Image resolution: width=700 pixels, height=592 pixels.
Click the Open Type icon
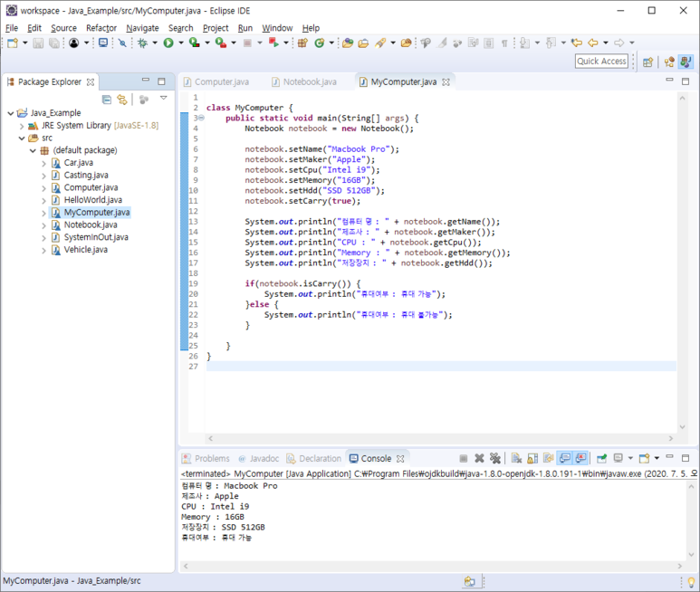coord(348,43)
